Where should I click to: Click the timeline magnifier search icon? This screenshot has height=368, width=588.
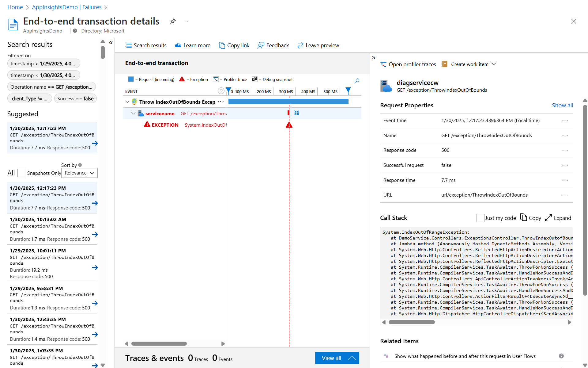357,81
